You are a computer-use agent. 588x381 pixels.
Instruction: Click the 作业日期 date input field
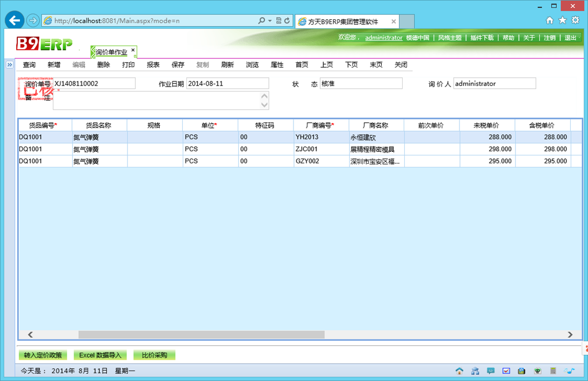pos(227,84)
